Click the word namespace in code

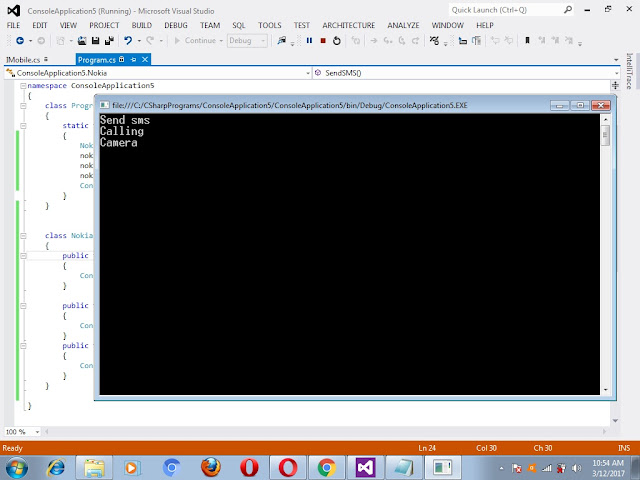click(47, 86)
